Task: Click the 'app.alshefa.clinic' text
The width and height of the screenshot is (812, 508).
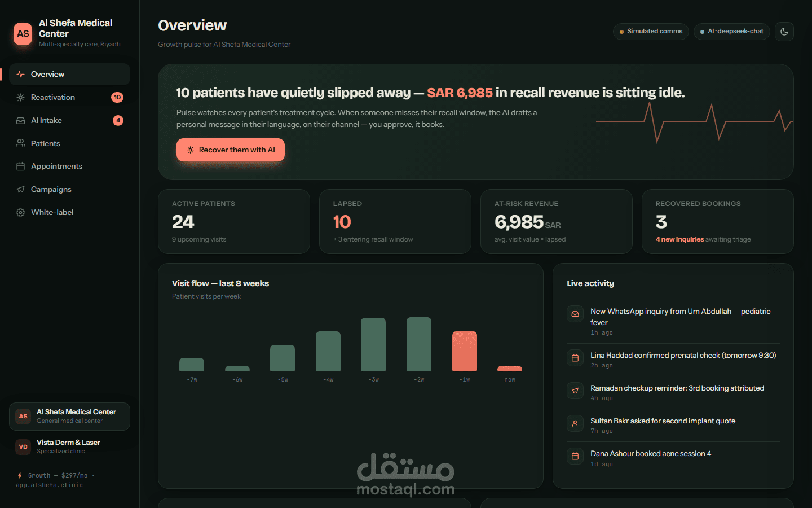Action: 49,485
